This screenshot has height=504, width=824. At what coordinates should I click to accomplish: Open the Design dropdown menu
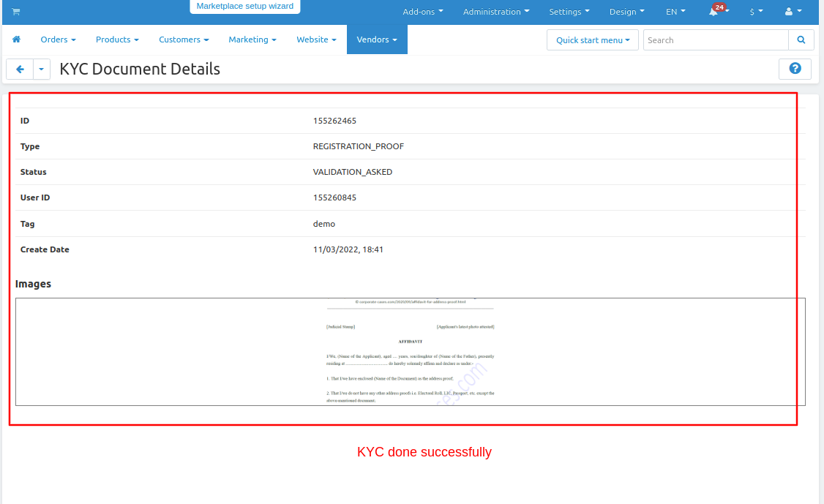627,12
